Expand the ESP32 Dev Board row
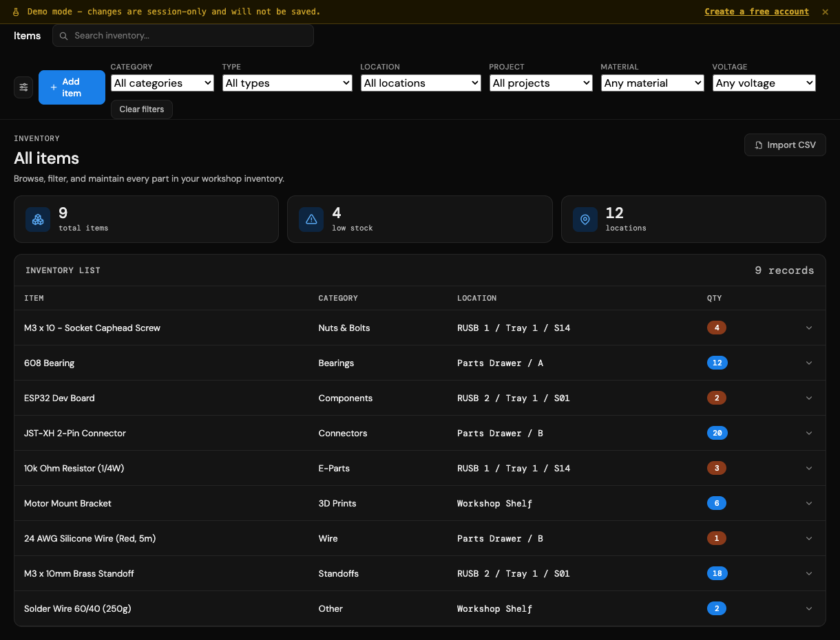 tap(809, 398)
